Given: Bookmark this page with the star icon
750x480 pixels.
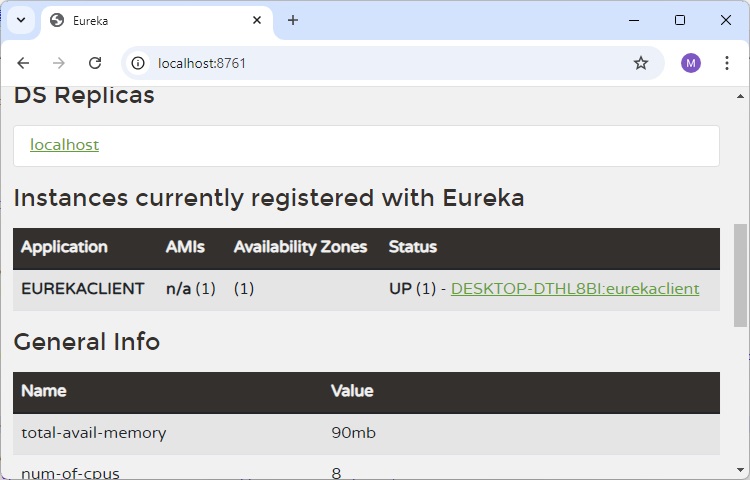Looking at the screenshot, I should pos(640,63).
